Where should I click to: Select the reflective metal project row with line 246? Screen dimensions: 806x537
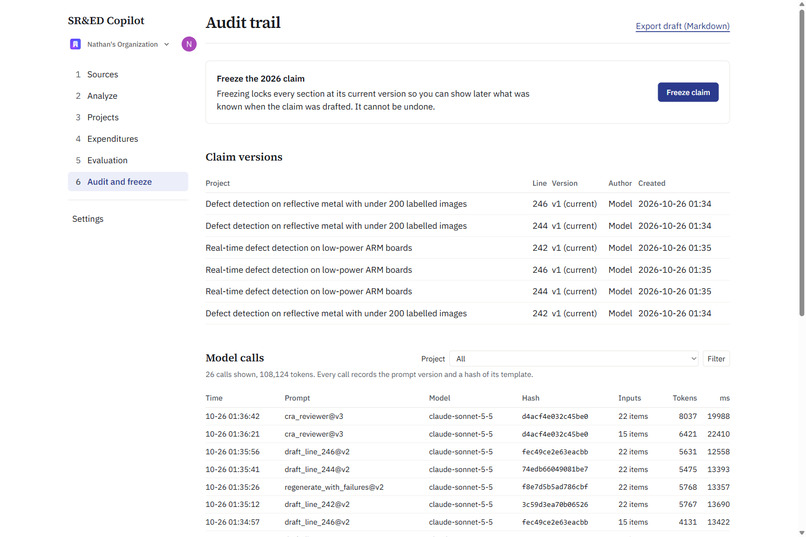coord(467,204)
